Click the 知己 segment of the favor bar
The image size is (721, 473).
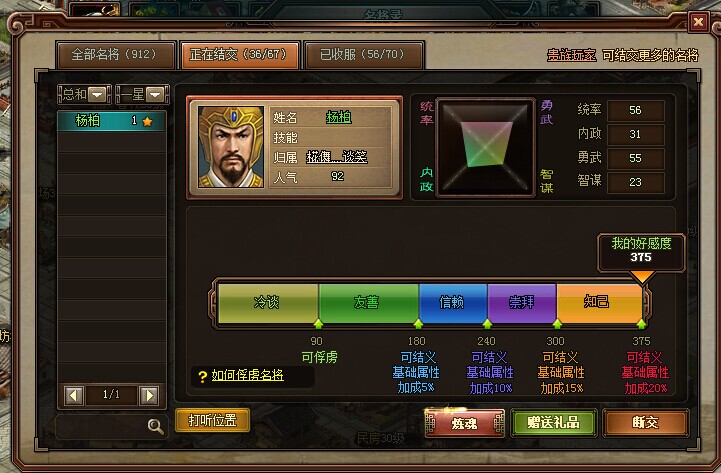point(599,302)
